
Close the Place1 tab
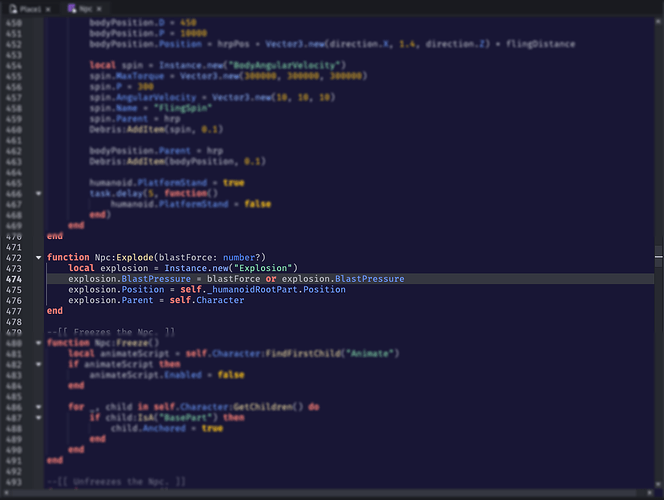click(x=48, y=9)
